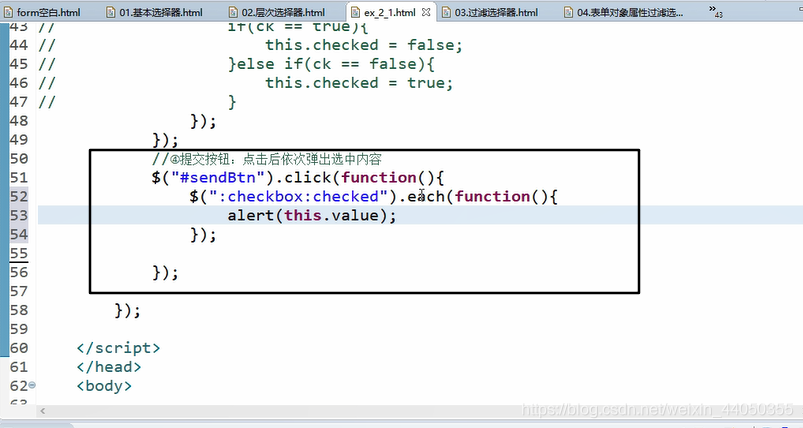The height and width of the screenshot is (428, 803).
Task: Show the hidden editor tabs list (»43)
Action: pyautogui.click(x=715, y=11)
